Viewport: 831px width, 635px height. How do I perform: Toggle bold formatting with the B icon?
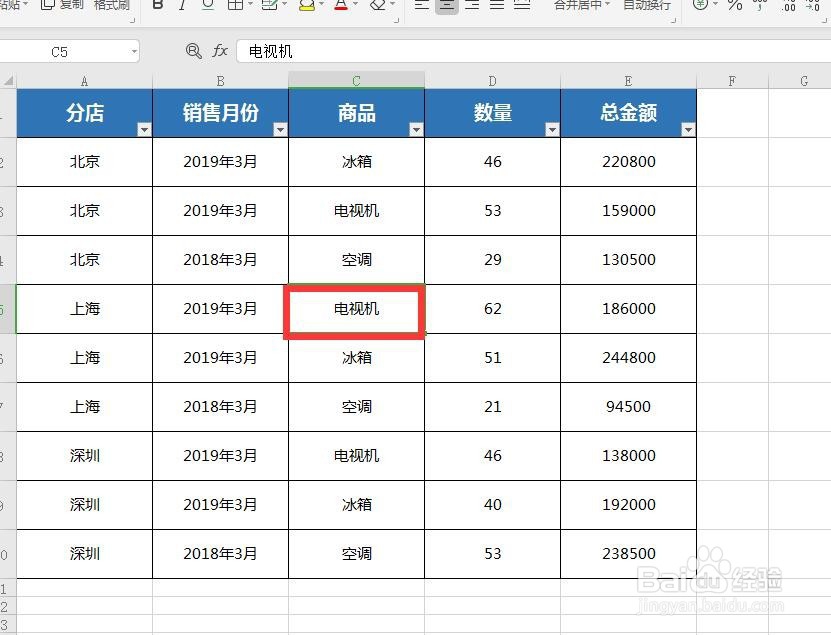[157, 5]
